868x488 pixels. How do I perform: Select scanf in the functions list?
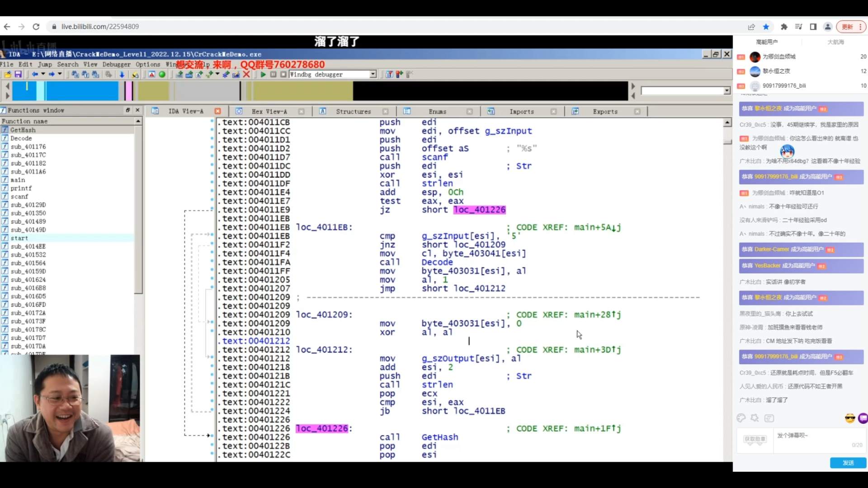[x=68, y=197]
